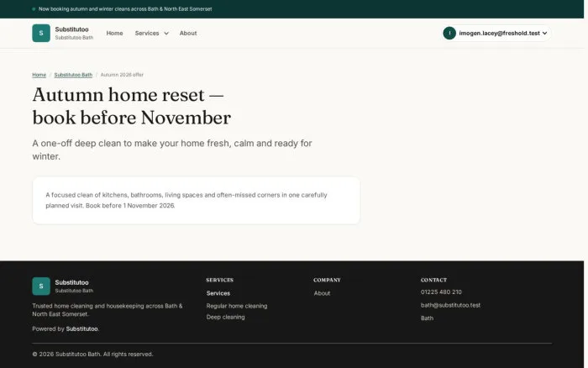
Task: Click the footer Substitutoo brand name
Action: [x=71, y=282]
